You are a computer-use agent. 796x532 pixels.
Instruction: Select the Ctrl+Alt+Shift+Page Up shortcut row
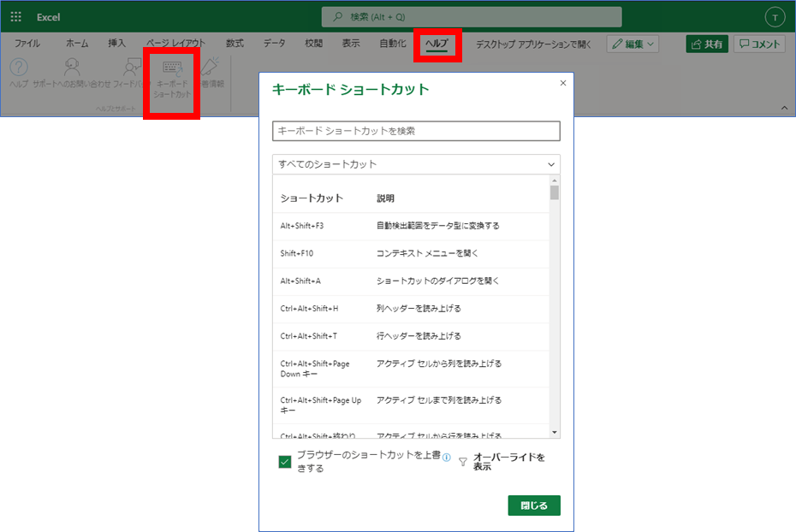(x=411, y=405)
